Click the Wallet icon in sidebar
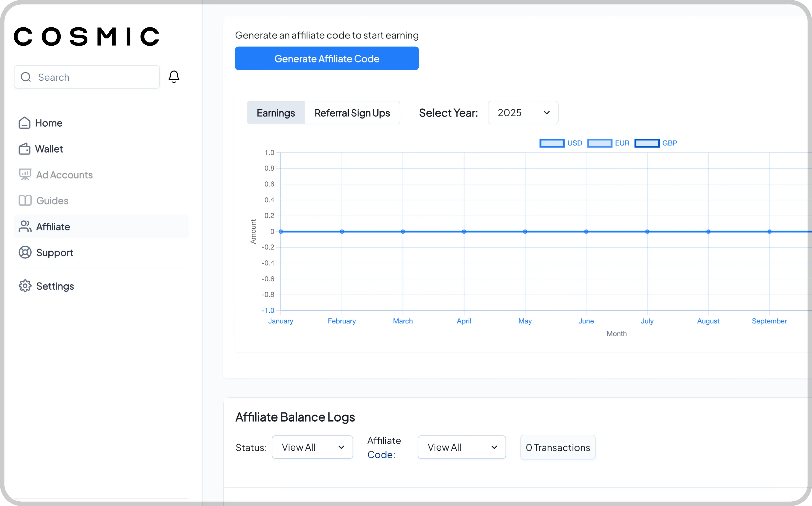 click(x=24, y=149)
